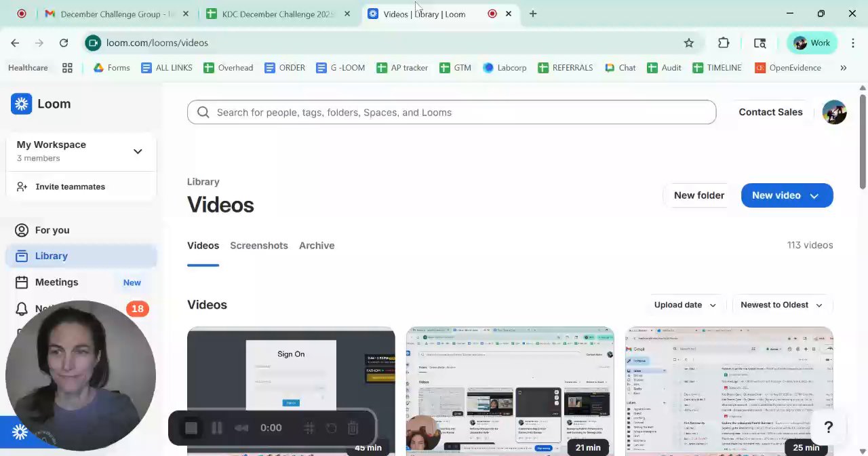
Task: Select the Videos tab
Action: (203, 246)
